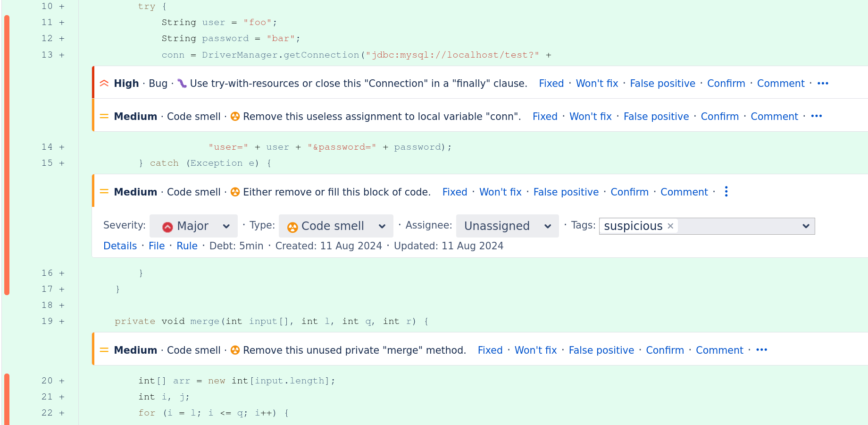The image size is (868, 425).
Task: Click inside the Tags input field
Action: (738, 226)
